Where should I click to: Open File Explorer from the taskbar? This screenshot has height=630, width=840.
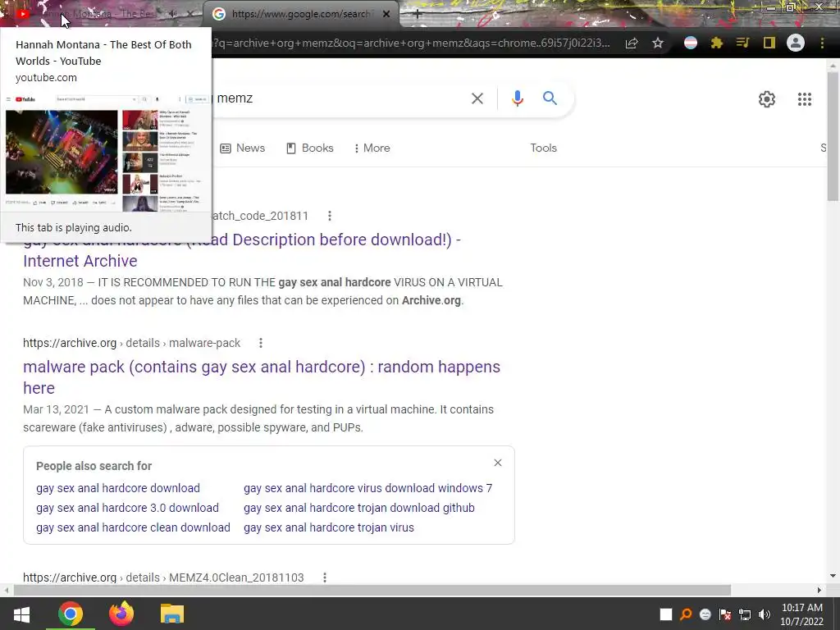[172, 614]
